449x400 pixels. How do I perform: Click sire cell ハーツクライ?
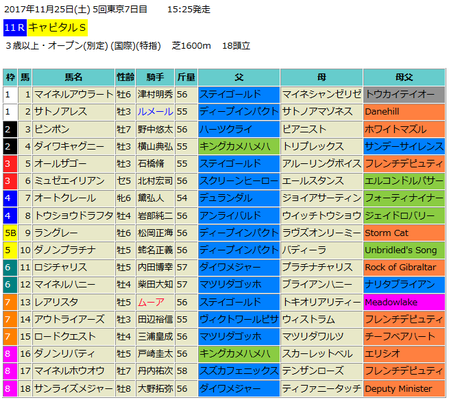[x=239, y=129]
